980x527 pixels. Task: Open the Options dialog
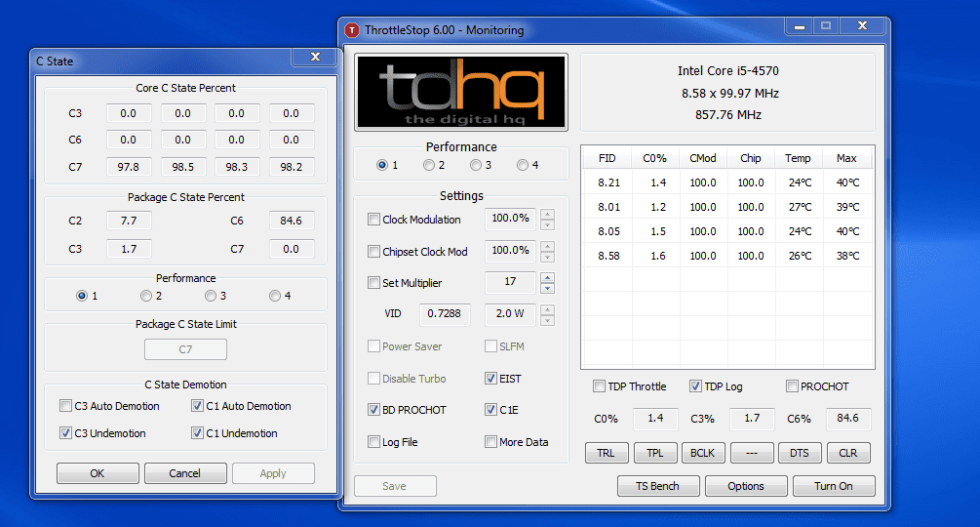[746, 486]
